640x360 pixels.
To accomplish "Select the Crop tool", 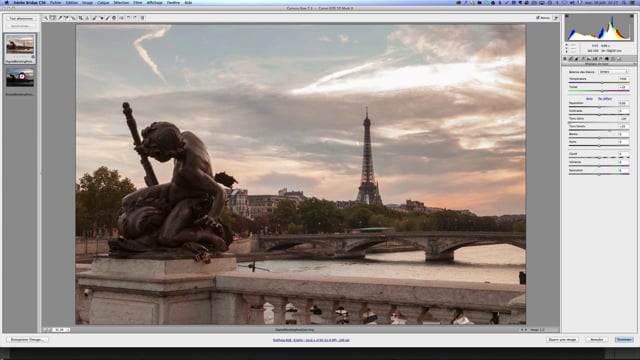I will pyautogui.click(x=80, y=18).
